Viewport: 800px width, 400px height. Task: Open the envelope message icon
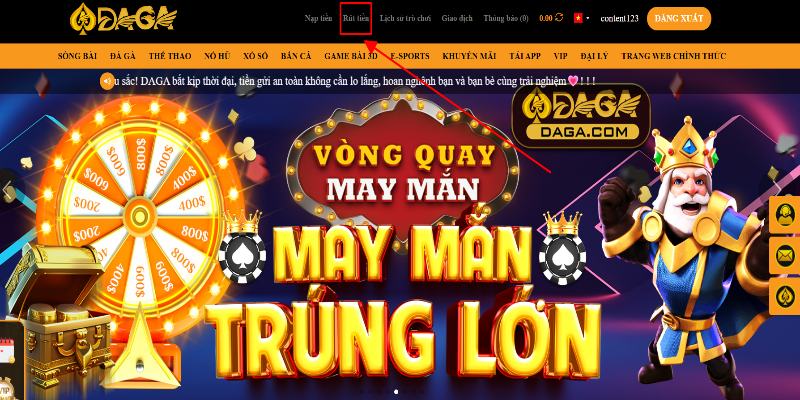tap(784, 256)
